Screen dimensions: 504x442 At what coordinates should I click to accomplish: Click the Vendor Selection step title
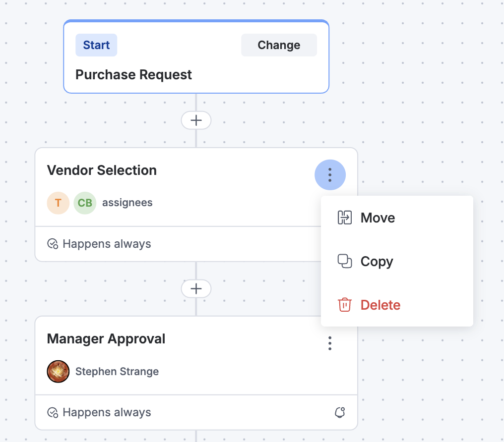tap(102, 170)
